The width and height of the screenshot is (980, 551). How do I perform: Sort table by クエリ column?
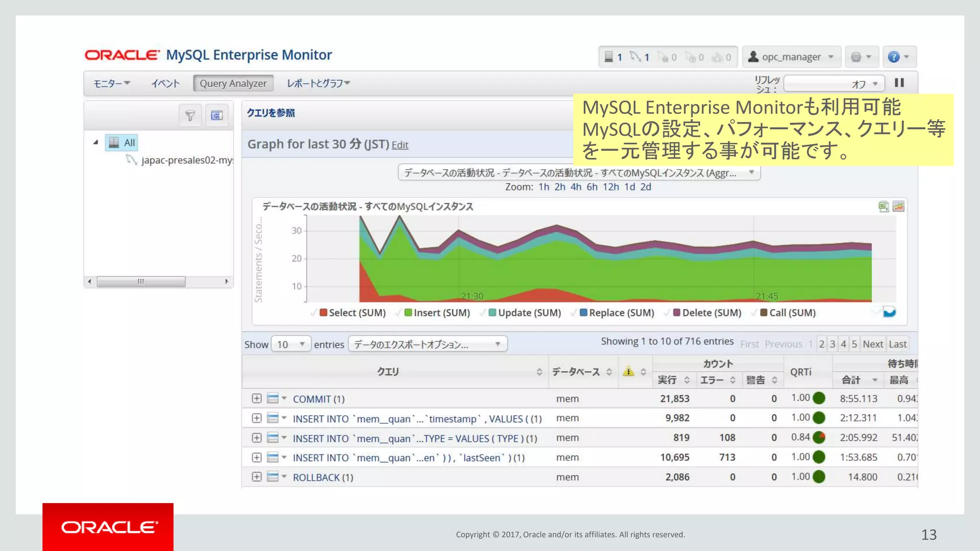click(395, 372)
